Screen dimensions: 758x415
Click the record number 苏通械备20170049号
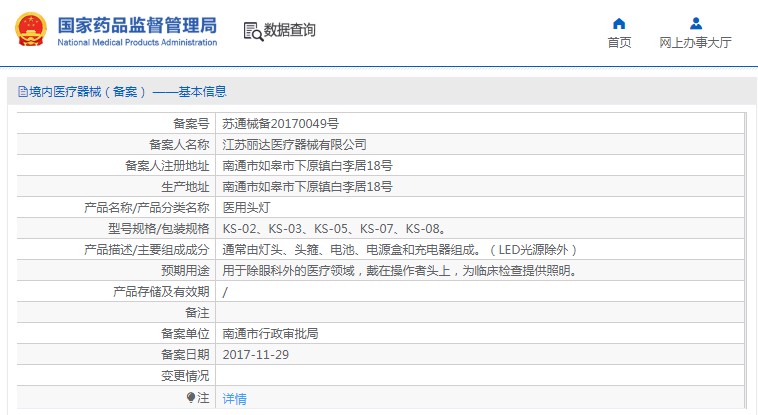280,124
